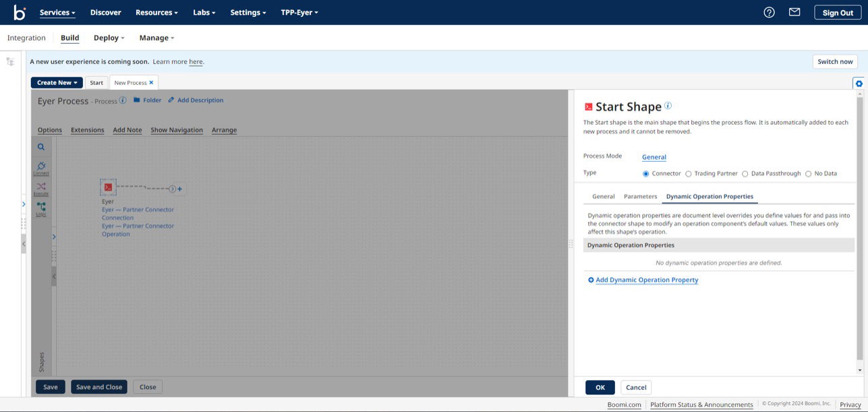Open the Deploy dropdown menu
The image size is (868, 412).
109,38
